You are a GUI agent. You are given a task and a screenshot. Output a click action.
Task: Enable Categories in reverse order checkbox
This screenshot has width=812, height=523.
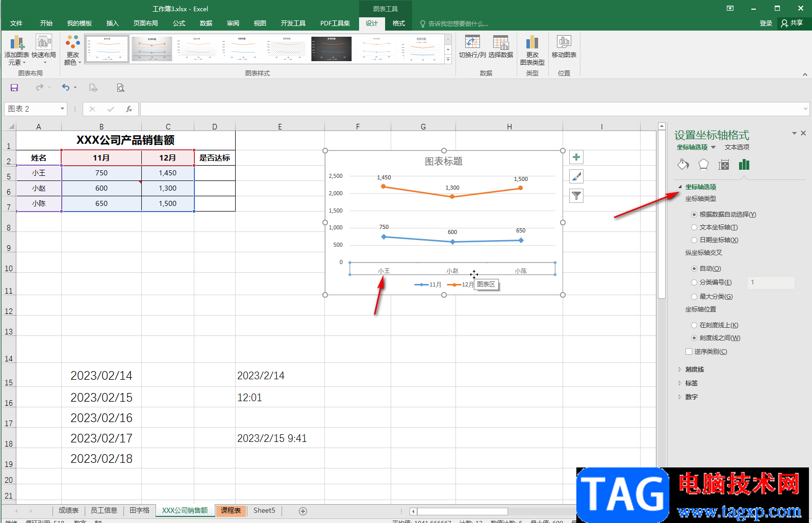pos(689,352)
